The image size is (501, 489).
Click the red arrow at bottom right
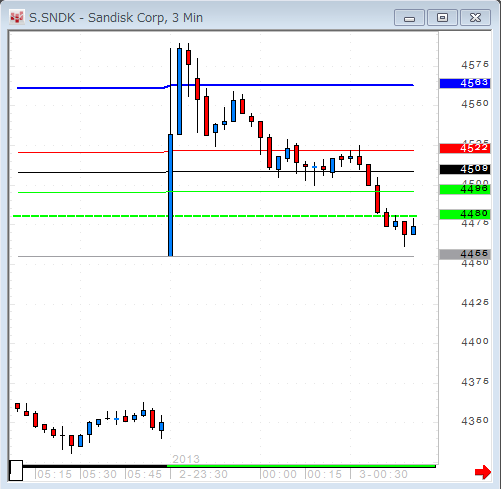click(x=483, y=472)
